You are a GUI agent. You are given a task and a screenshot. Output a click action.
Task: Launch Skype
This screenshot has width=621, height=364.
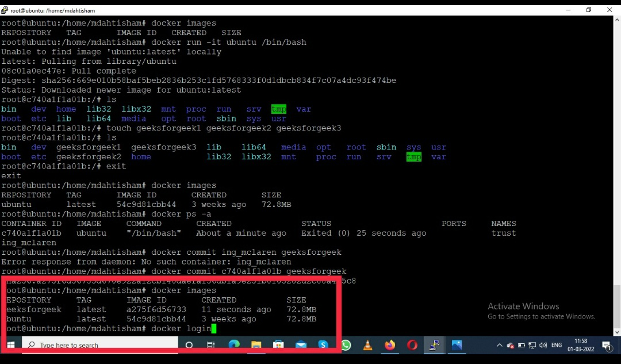point(323,345)
